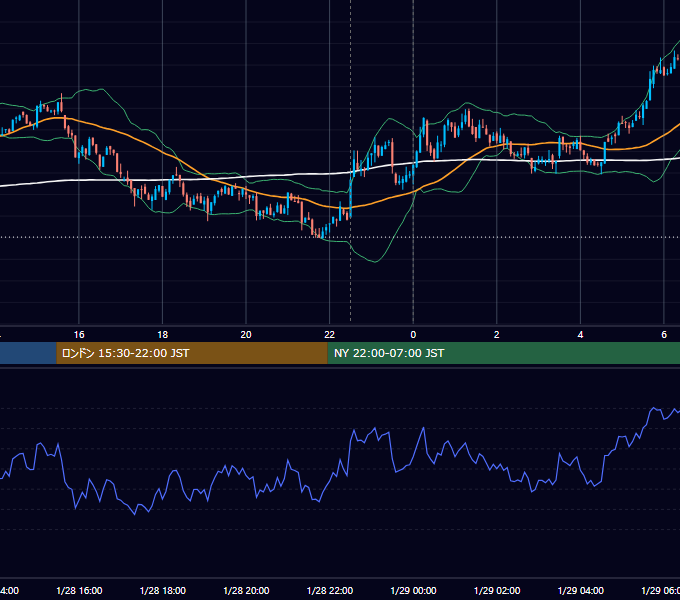680x600 pixels.
Task: Click the 2 hour label on chart axis
Action: click(x=497, y=335)
